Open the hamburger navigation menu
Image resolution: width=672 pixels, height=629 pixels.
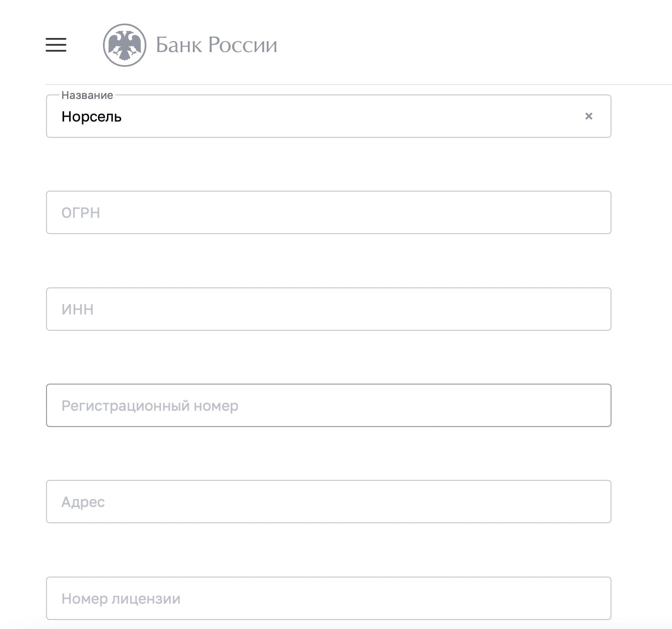pyautogui.click(x=56, y=45)
